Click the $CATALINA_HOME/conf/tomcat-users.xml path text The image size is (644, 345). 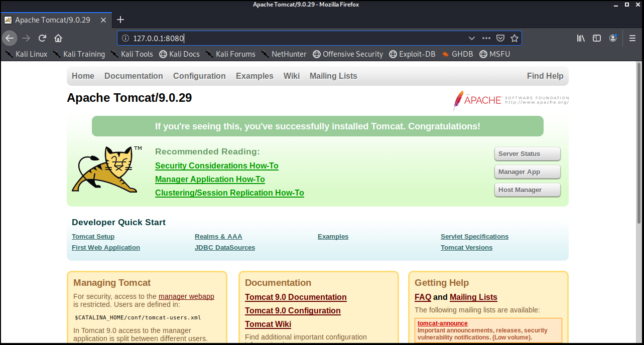coord(138,317)
